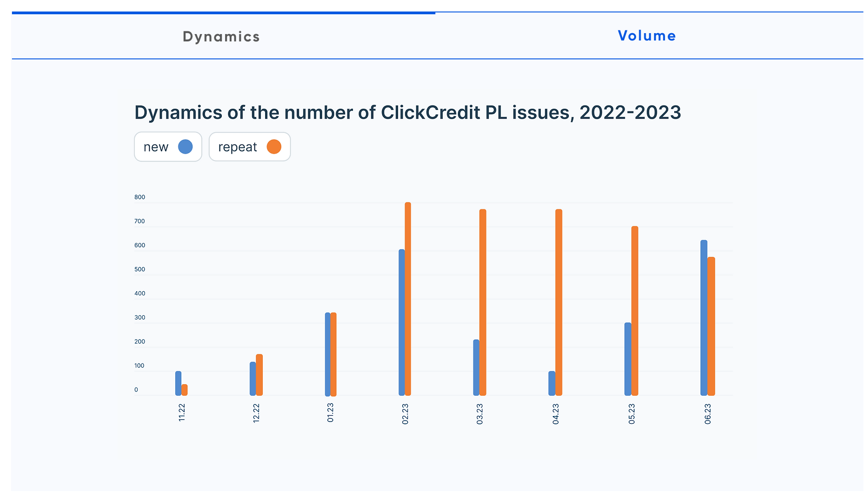868x497 pixels.
Task: Click the x-axis label 01.23
Action: click(x=330, y=413)
